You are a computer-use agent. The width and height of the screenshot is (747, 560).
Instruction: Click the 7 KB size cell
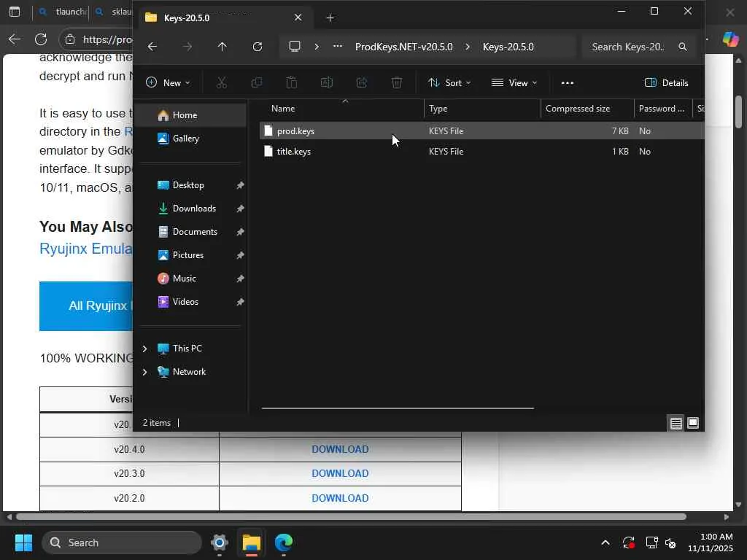tap(620, 131)
